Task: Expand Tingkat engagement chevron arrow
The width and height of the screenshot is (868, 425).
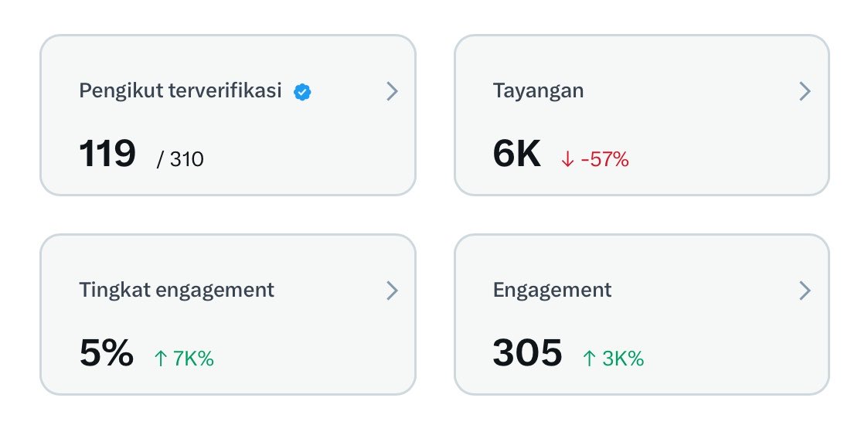Action: [x=392, y=291]
